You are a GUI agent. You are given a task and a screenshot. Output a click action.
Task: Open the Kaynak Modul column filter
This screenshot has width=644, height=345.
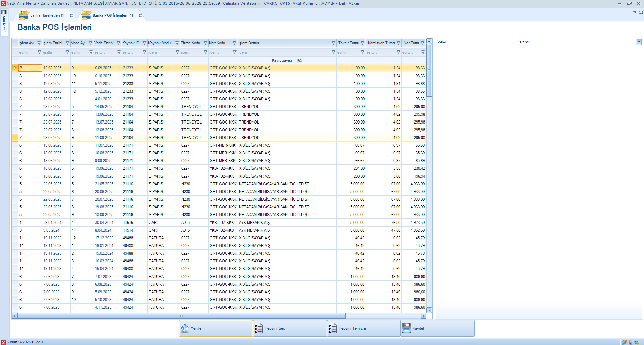coord(177,43)
